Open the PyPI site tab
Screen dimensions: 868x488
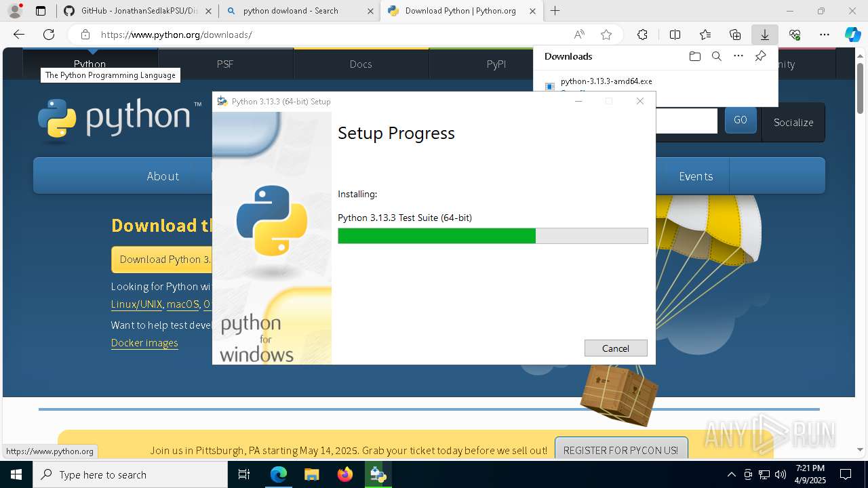(496, 64)
